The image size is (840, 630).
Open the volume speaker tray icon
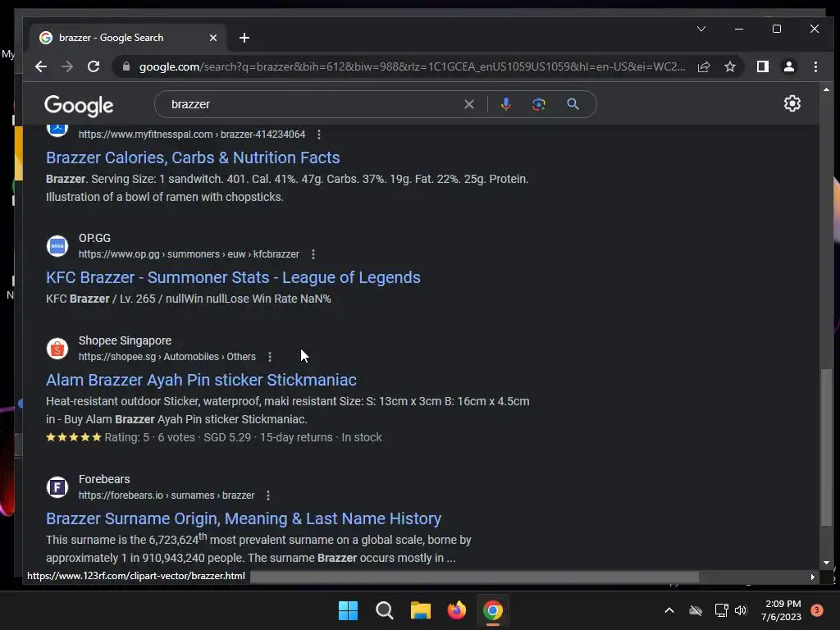(x=741, y=610)
